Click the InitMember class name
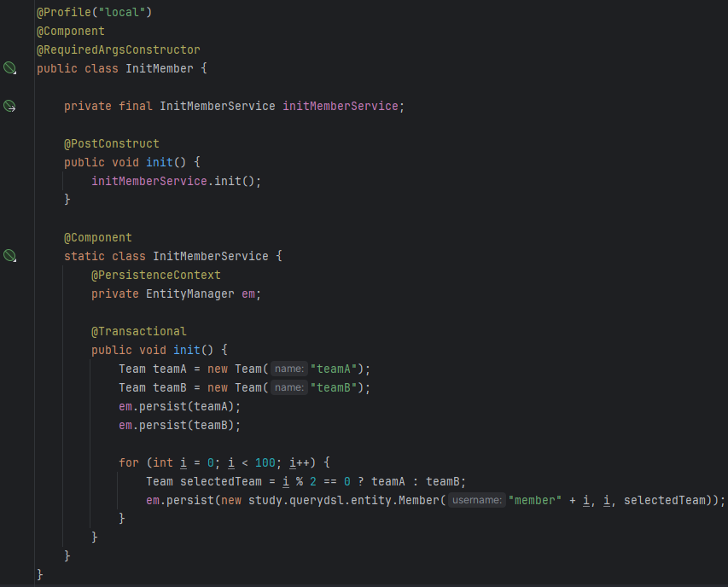The height and width of the screenshot is (587, 728). pos(160,68)
